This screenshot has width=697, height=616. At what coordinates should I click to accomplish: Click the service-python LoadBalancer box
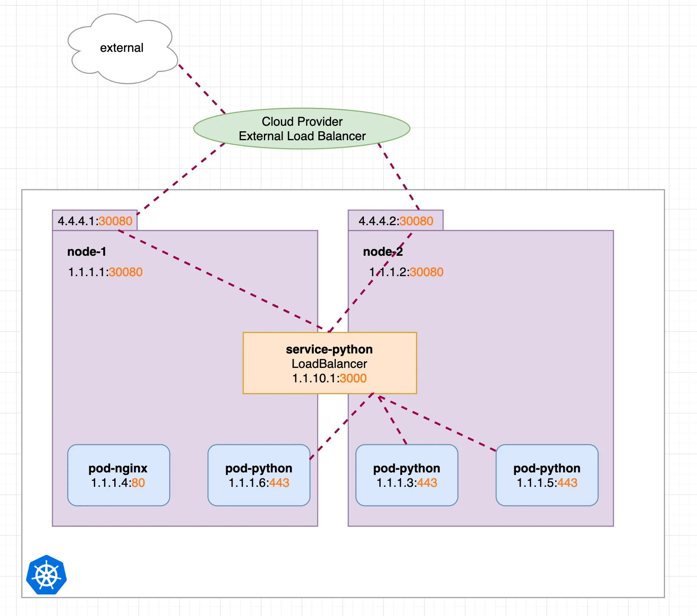tap(330, 363)
